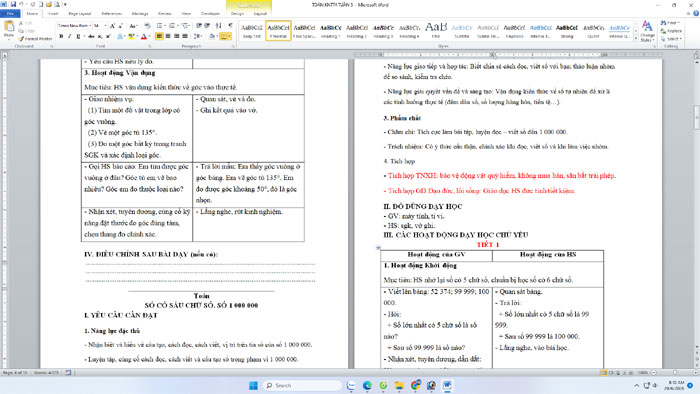Open Word Help question mark icon
Image resolution: width=700 pixels, height=394 pixels.
pyautogui.click(x=696, y=14)
